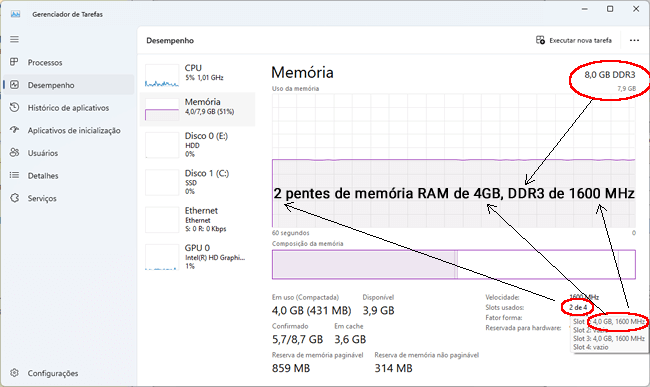Viewport: 650px width, 387px height.
Task: Select Disco 1 (C:) SSD item
Action: click(197, 182)
